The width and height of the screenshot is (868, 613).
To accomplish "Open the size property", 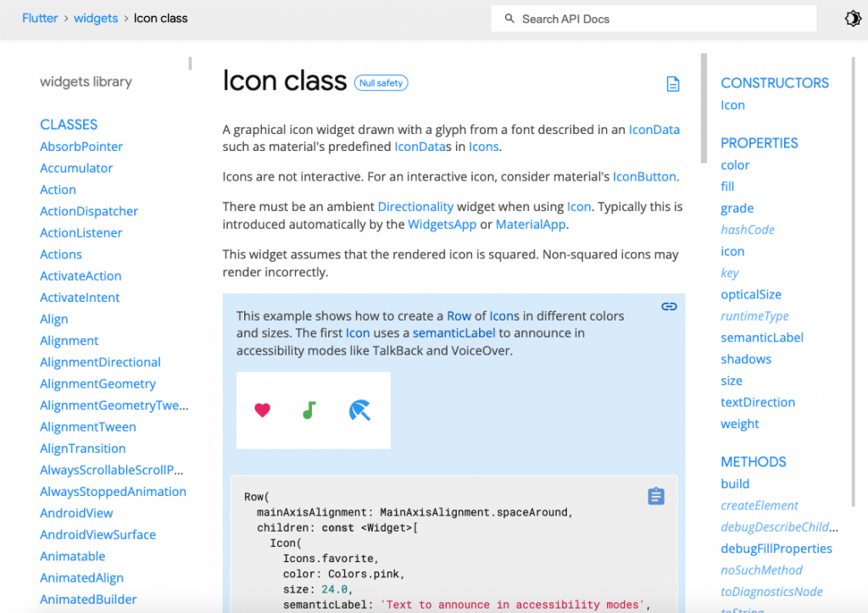I will (732, 381).
